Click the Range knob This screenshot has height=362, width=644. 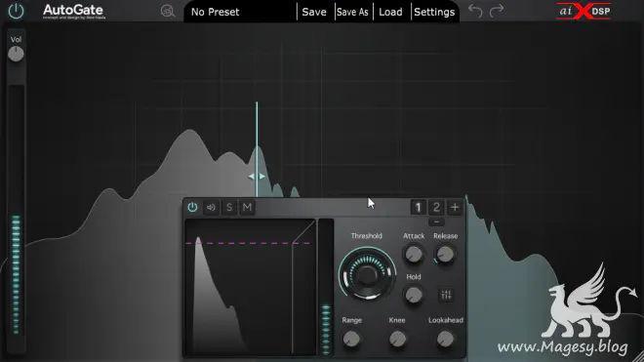(351, 339)
